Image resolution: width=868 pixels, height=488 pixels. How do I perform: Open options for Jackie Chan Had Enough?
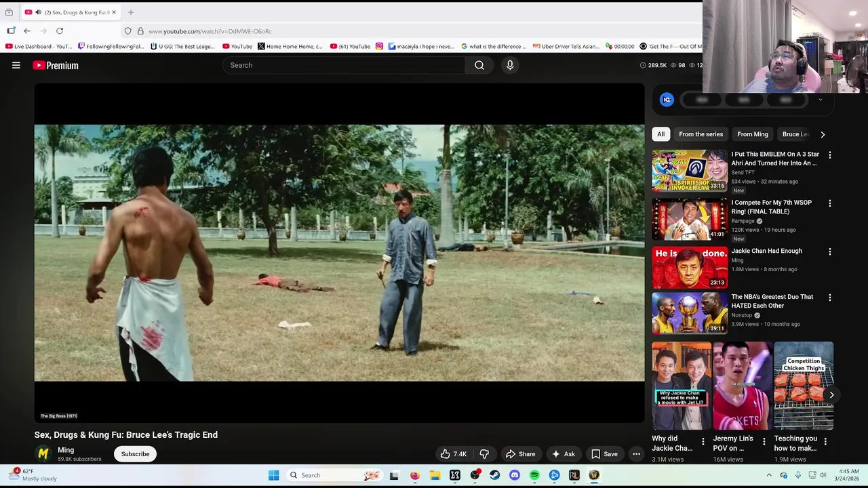tap(829, 251)
